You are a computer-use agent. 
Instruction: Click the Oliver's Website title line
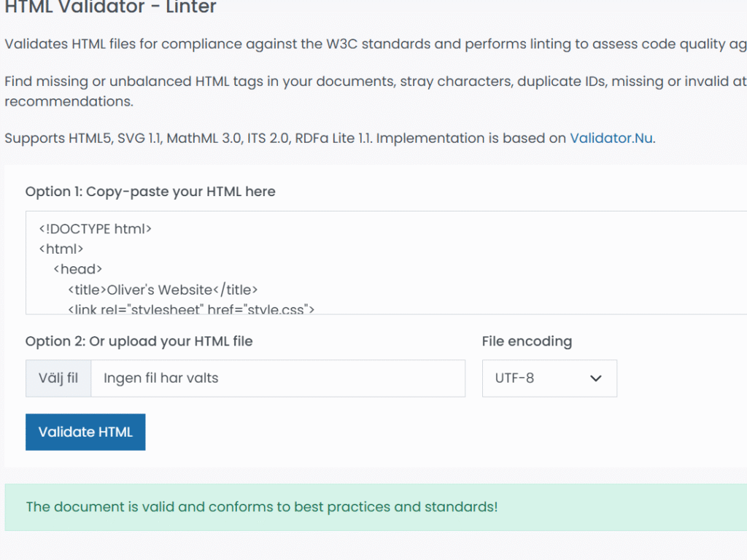coord(163,289)
